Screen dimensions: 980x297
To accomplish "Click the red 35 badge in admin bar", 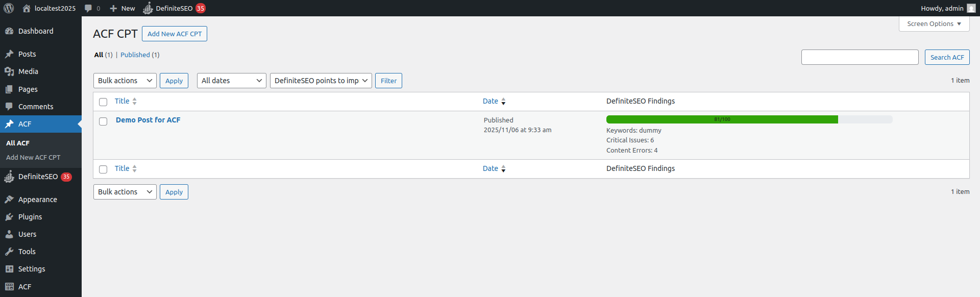I will 201,8.
